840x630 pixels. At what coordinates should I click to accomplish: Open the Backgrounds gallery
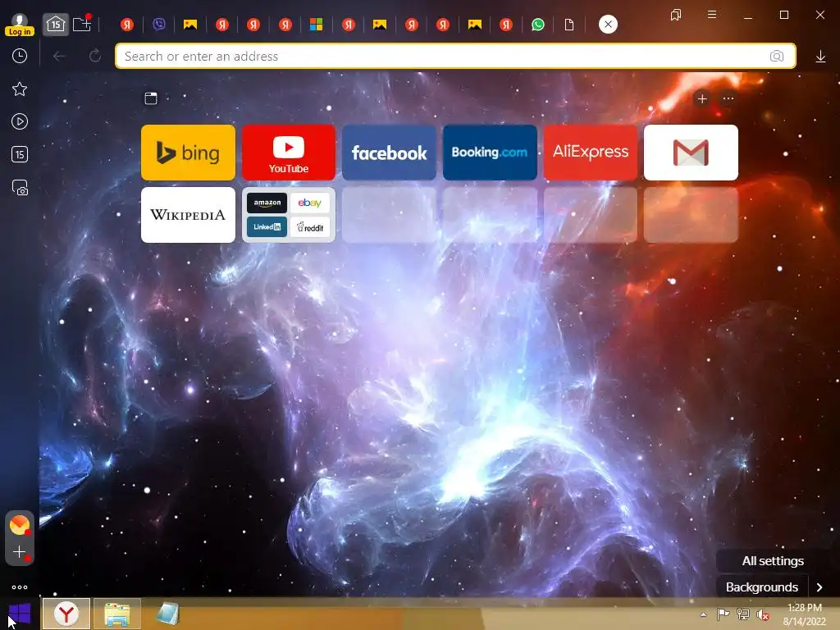762,587
